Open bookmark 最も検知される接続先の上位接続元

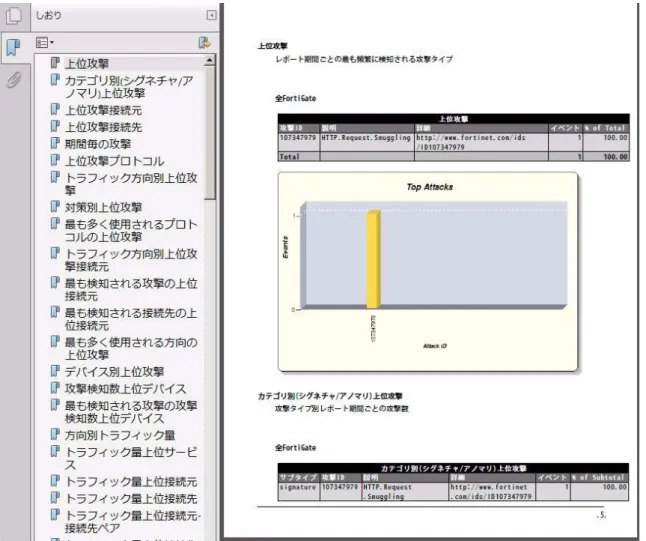pyautogui.click(x=131, y=319)
